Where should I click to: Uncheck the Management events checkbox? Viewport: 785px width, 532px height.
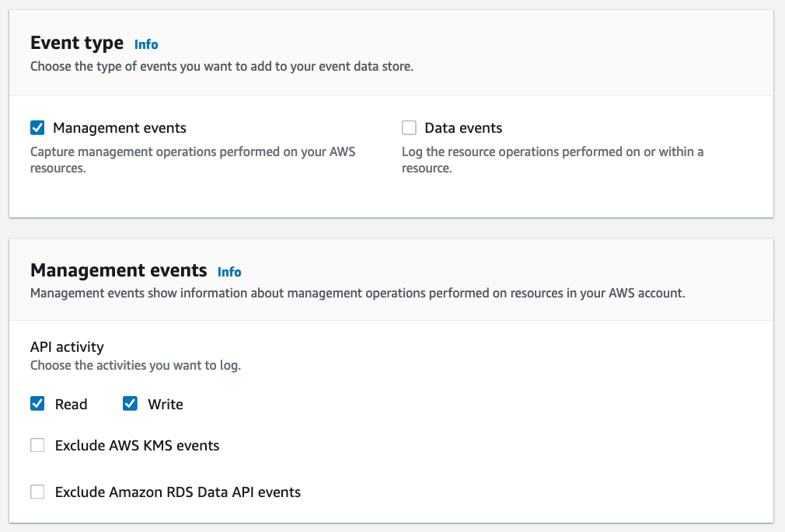point(37,127)
